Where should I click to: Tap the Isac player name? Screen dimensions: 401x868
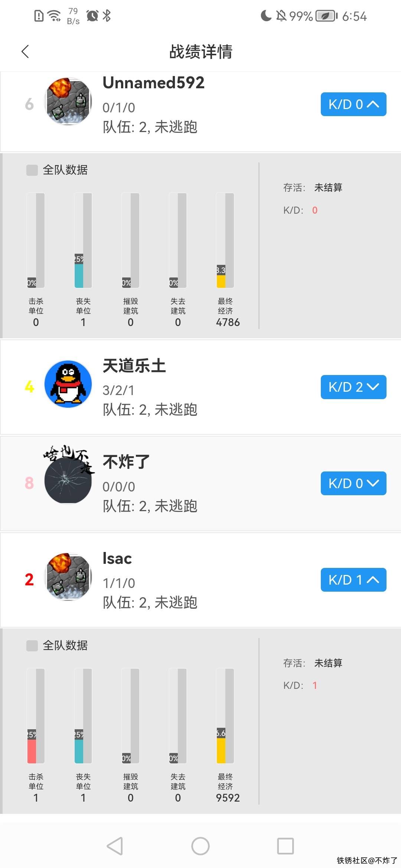(117, 559)
